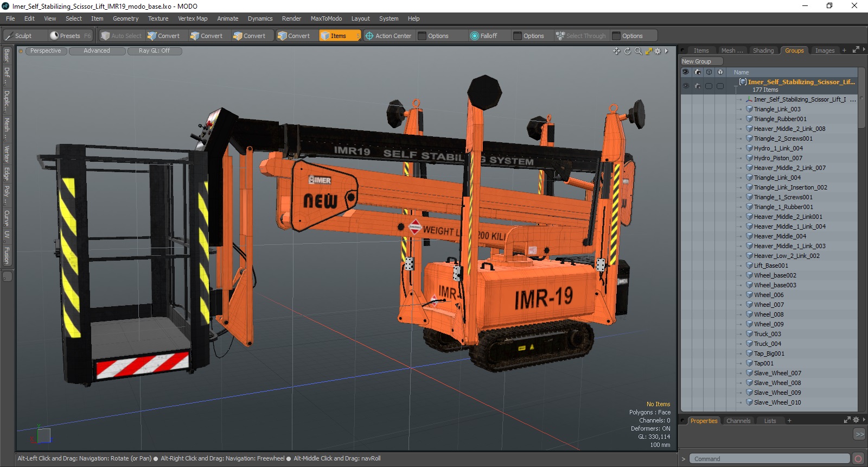The width and height of the screenshot is (868, 467).
Task: Click the New Group button
Action: (x=702, y=61)
